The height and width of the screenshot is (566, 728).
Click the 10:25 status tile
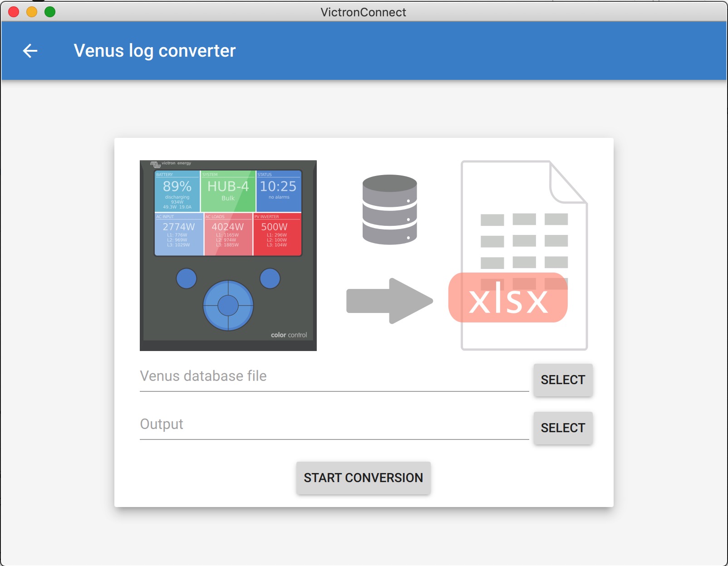[x=278, y=191]
